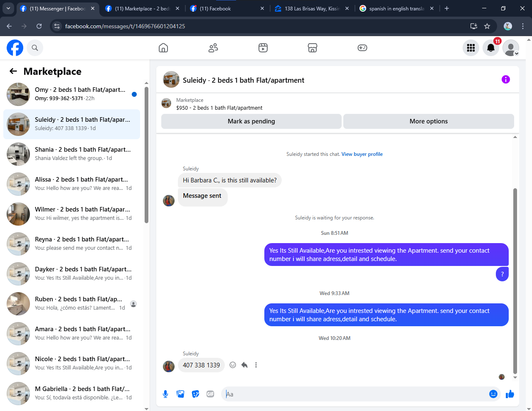Viewport: 532px width, 411px height.
Task: Open the Marketplace storefront icon
Action: point(313,48)
